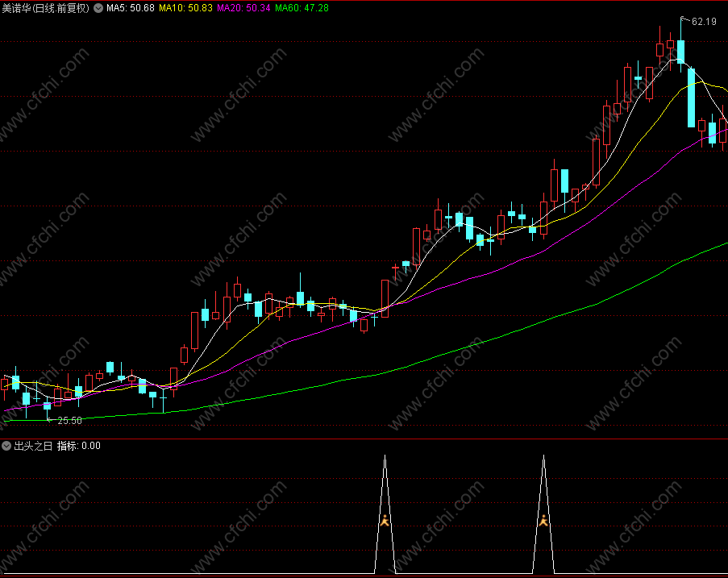The height and width of the screenshot is (578, 728).
Task: Click the 出头之日 indicator name
Action: coord(33,446)
